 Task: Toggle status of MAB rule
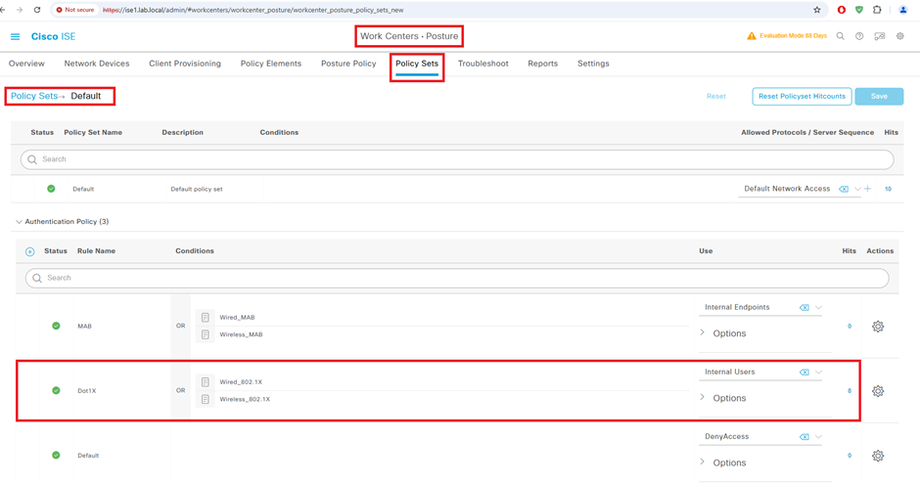56,326
